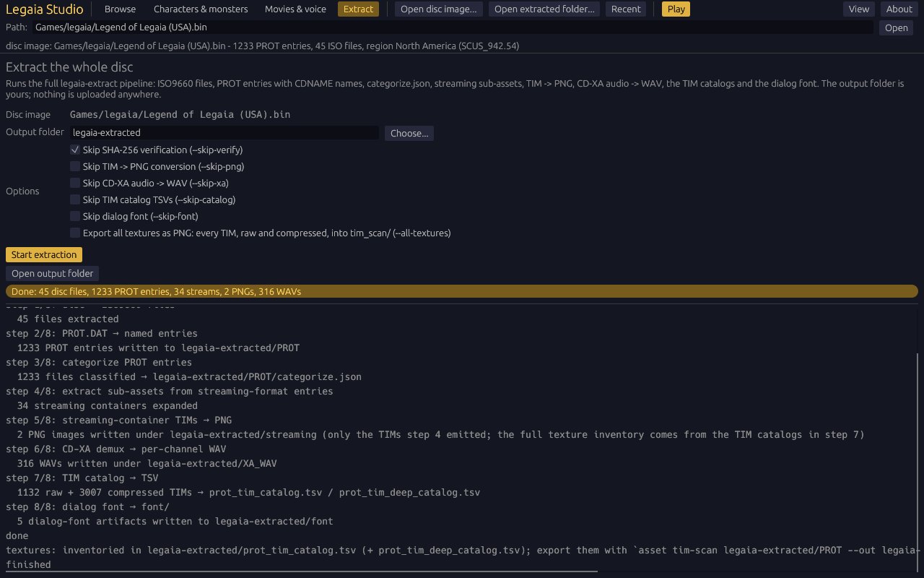Toggle Skip SHA-256 verification checkbox
This screenshot has height=578, width=924.
[x=75, y=150]
